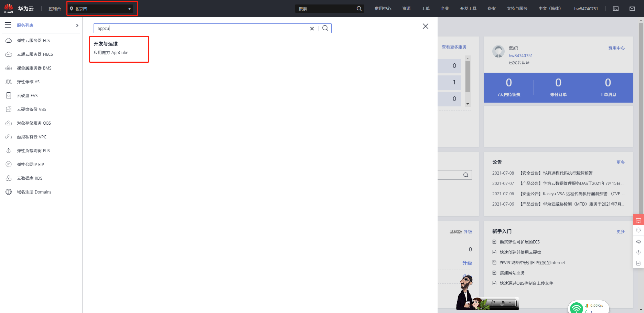Click the red feedback chat icon

click(x=638, y=220)
